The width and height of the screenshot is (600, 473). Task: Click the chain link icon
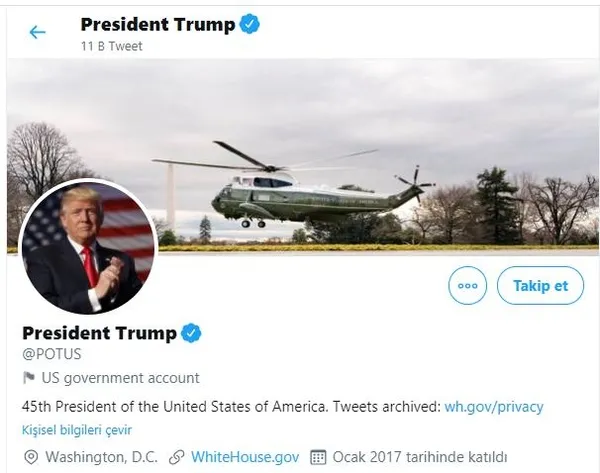pos(177,457)
